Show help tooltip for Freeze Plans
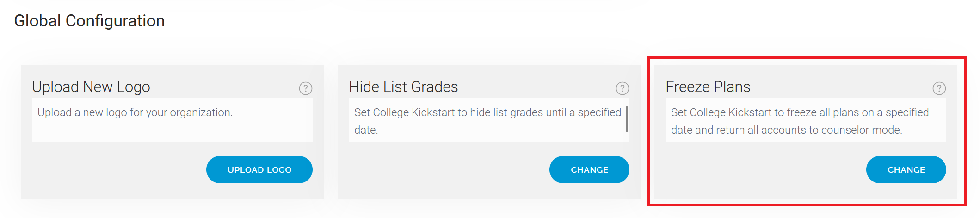 click(939, 88)
